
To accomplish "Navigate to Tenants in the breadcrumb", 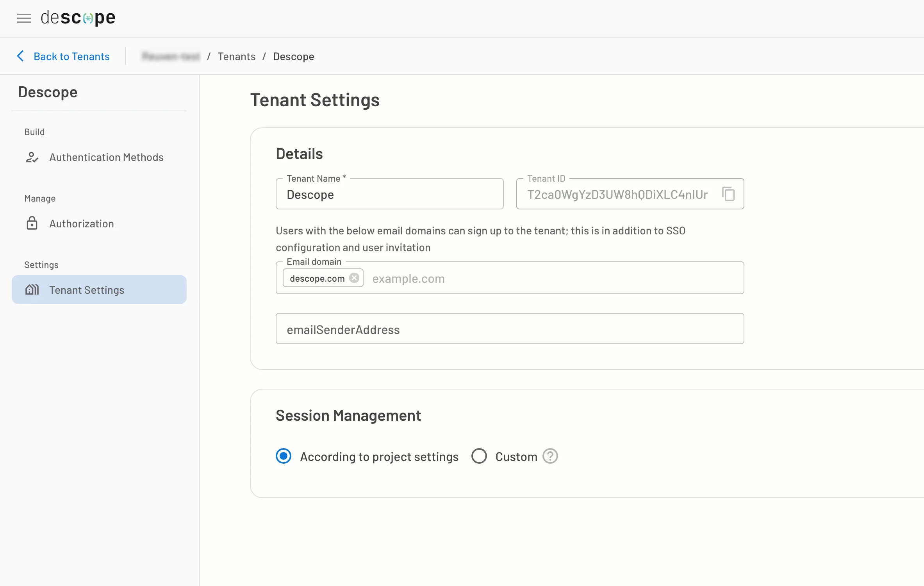I will pyautogui.click(x=236, y=56).
